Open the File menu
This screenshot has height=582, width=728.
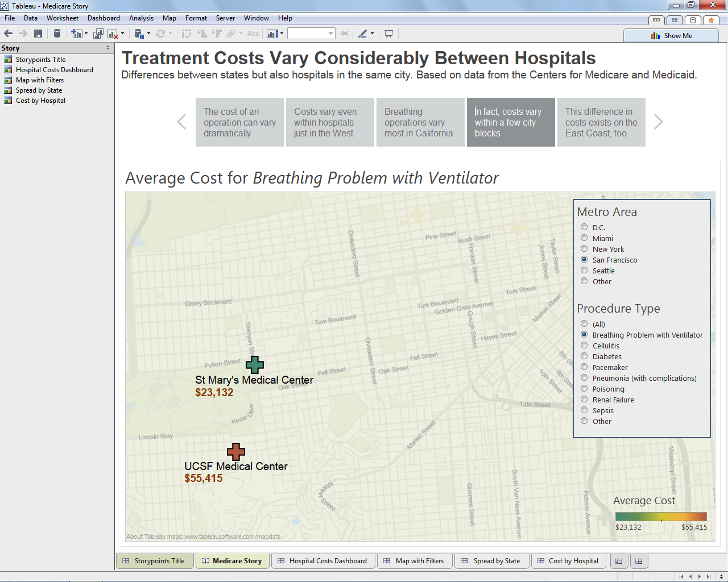click(10, 18)
